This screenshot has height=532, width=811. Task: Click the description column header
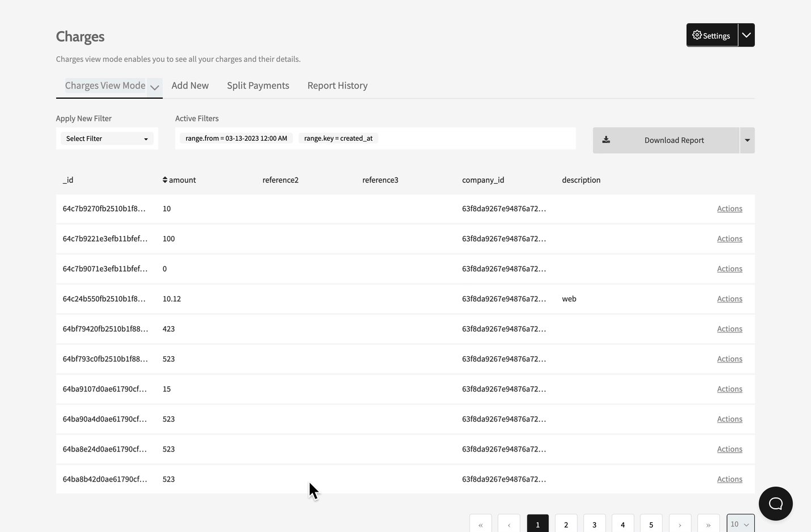pyautogui.click(x=581, y=180)
